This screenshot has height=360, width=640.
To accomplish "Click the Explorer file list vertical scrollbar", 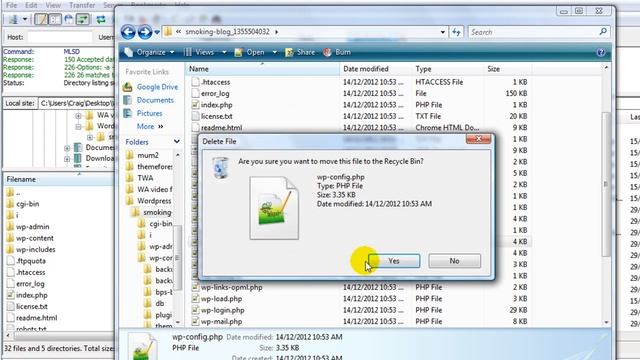I will 606,184.
